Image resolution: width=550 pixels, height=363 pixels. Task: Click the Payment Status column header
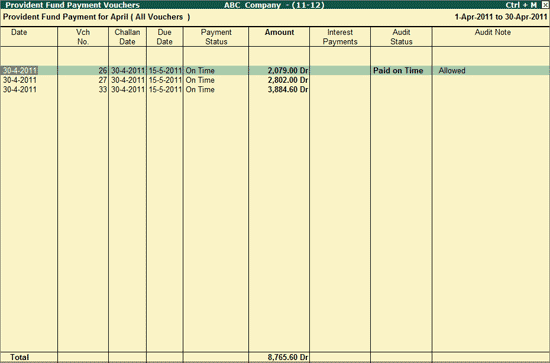click(216, 37)
